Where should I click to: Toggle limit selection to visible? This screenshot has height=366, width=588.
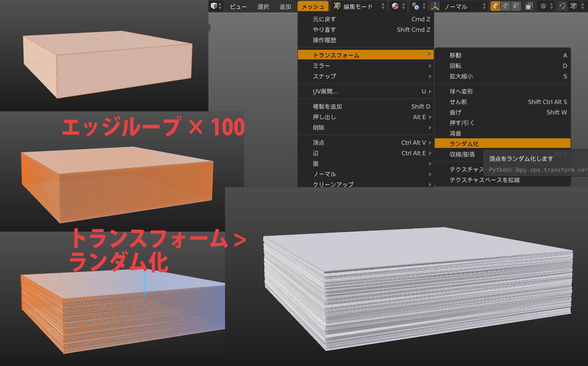point(529,6)
